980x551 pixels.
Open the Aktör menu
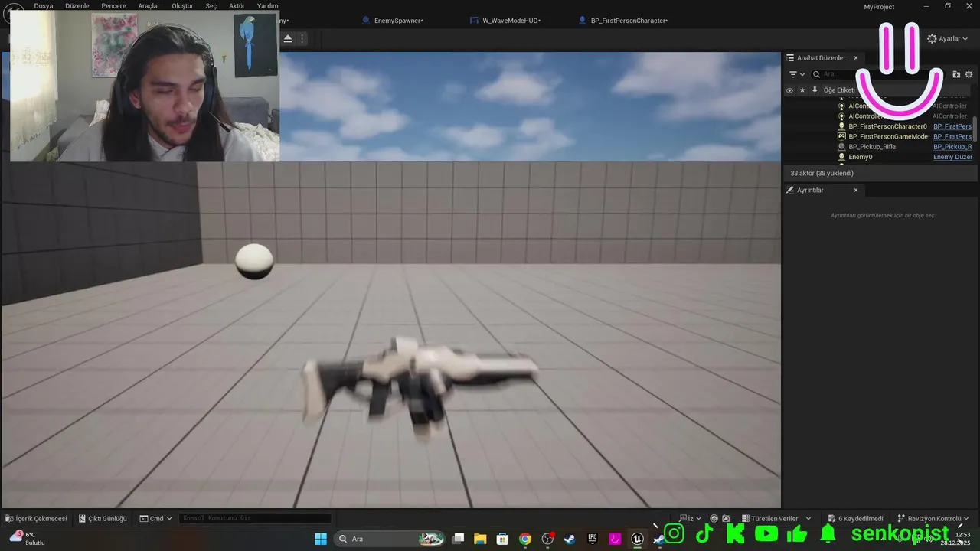(x=237, y=5)
